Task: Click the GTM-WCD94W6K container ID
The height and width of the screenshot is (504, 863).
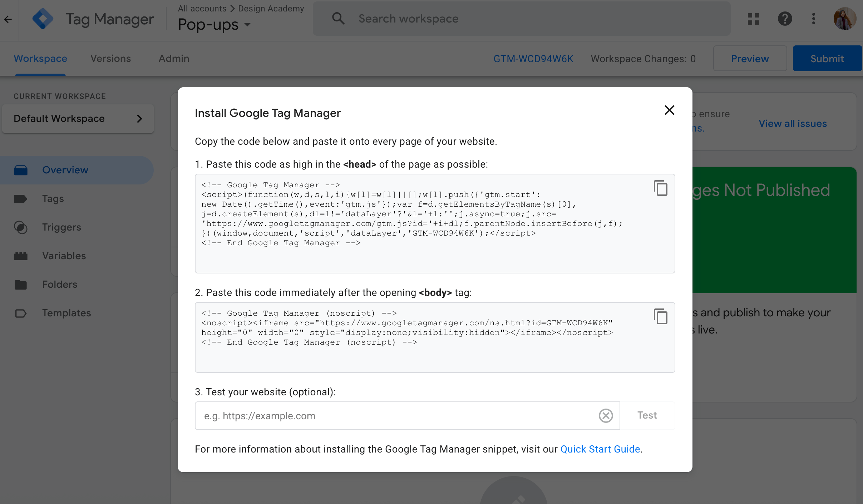Action: pyautogui.click(x=533, y=59)
